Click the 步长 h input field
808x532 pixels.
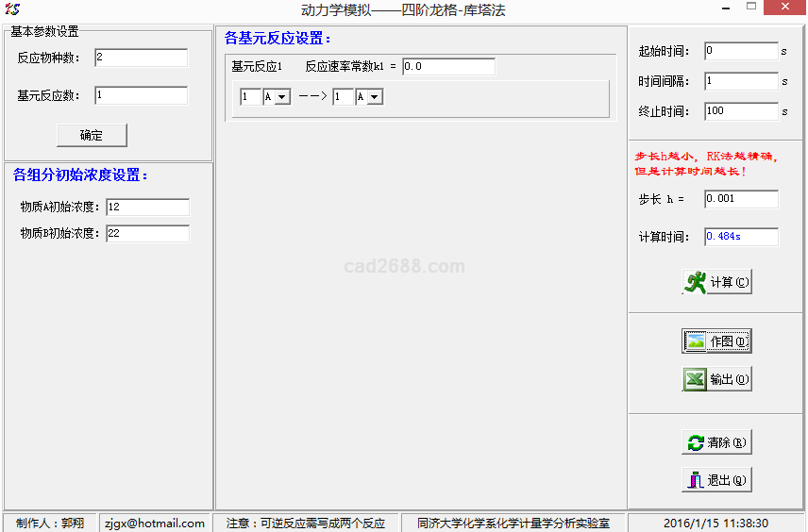740,199
